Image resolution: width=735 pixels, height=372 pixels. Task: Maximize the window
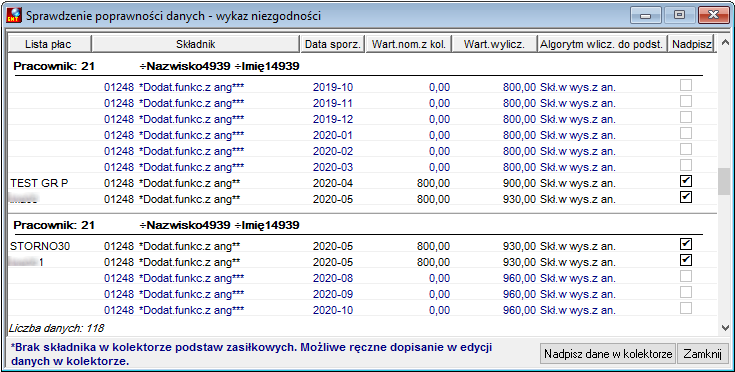[679, 15]
